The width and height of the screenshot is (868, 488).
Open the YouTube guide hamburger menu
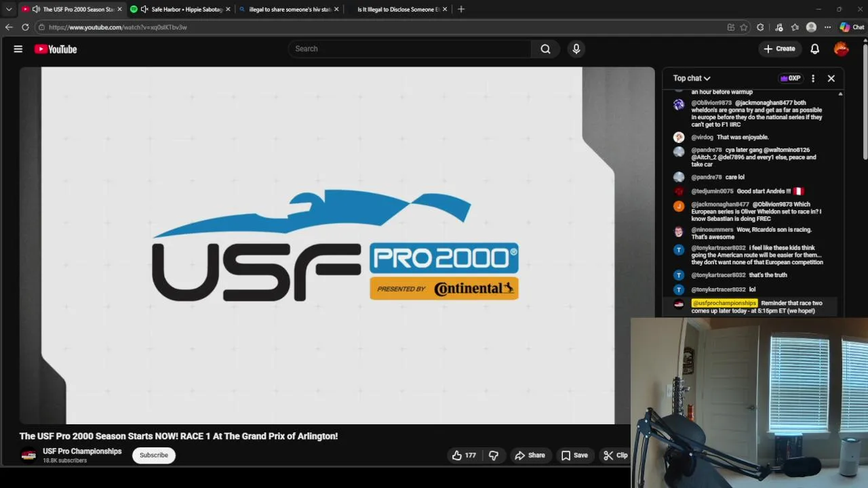(x=18, y=49)
